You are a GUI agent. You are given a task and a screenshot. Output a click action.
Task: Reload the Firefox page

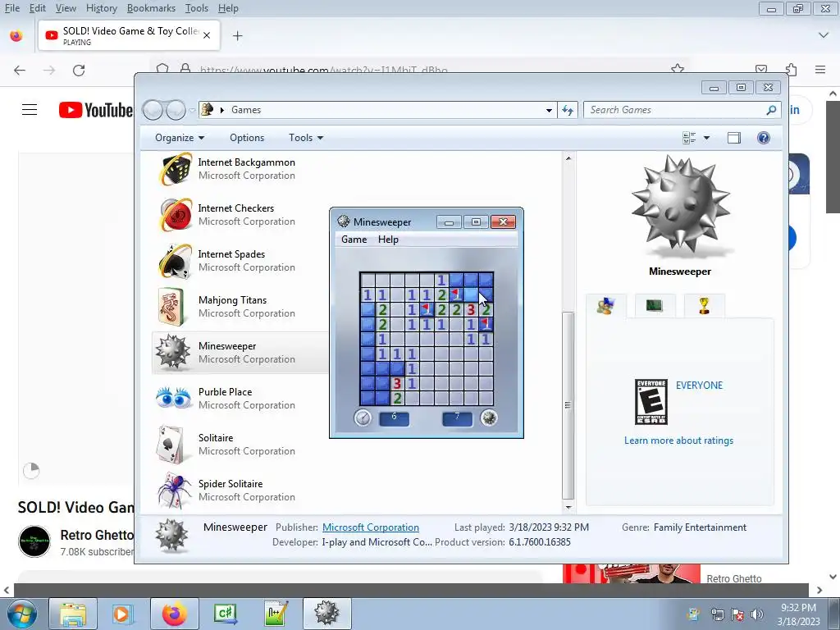pyautogui.click(x=79, y=71)
